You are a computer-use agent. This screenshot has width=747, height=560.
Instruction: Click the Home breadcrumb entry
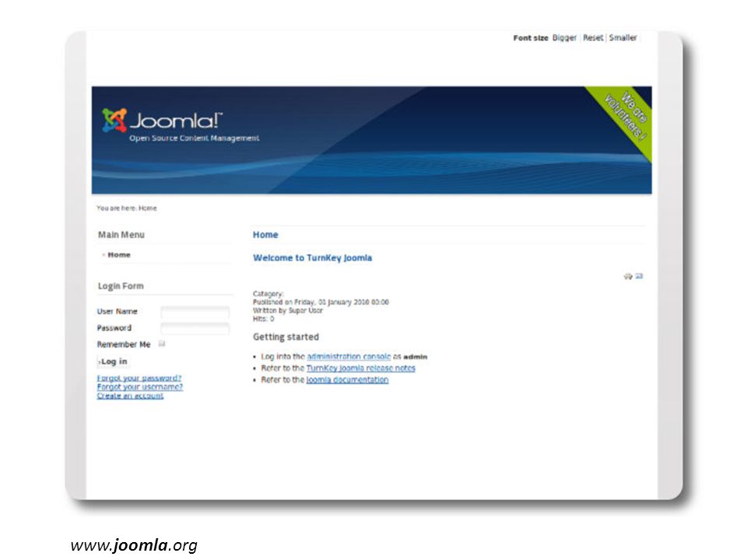(148, 208)
